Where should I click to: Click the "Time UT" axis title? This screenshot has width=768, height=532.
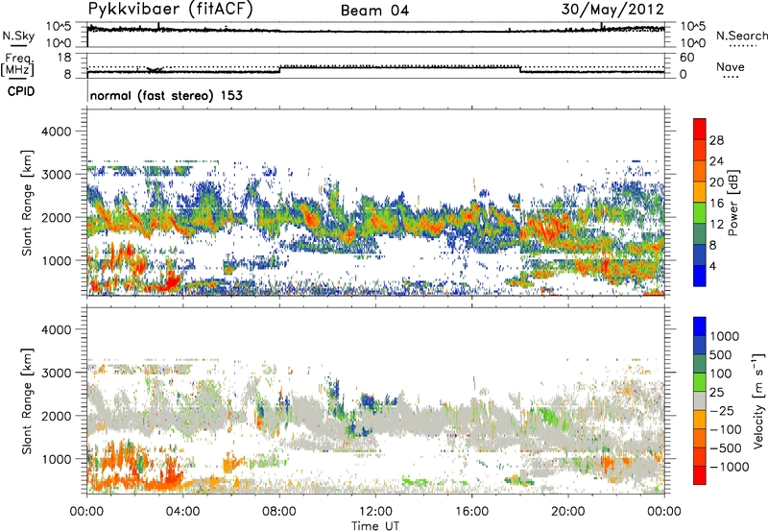375,526
